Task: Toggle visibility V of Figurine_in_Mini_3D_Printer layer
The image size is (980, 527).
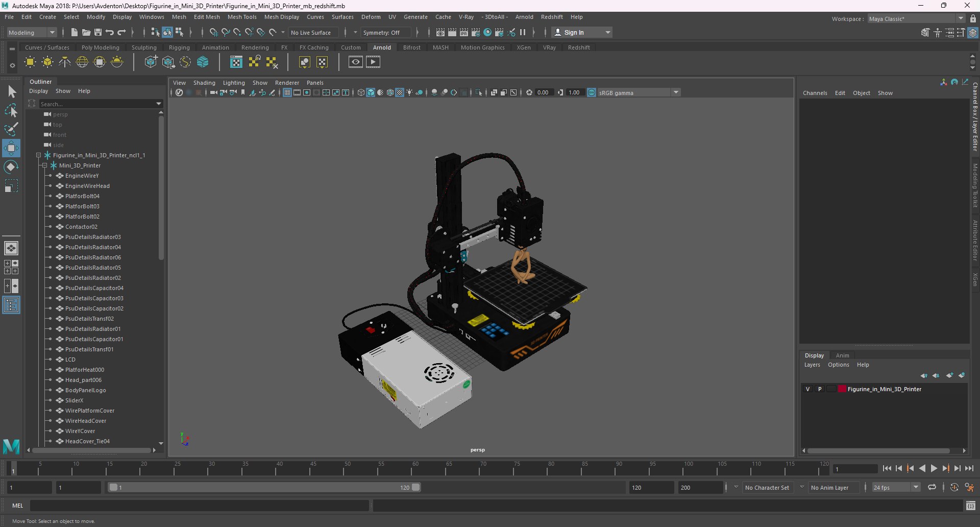Action: pos(807,389)
